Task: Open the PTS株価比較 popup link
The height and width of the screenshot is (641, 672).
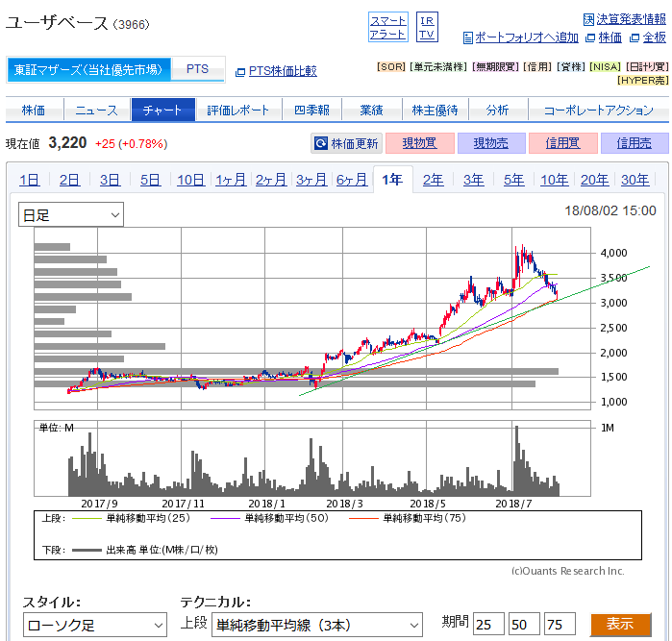Action: point(240,71)
